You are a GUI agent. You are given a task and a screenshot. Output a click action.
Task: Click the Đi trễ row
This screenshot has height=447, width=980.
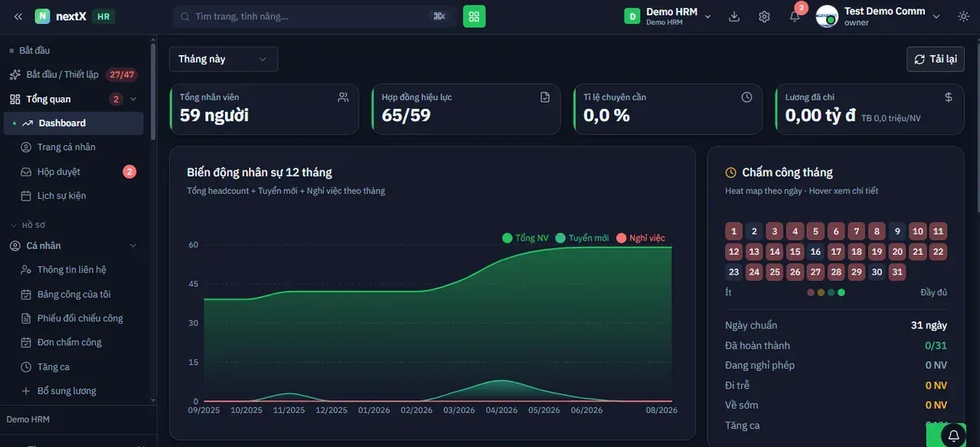pos(836,385)
